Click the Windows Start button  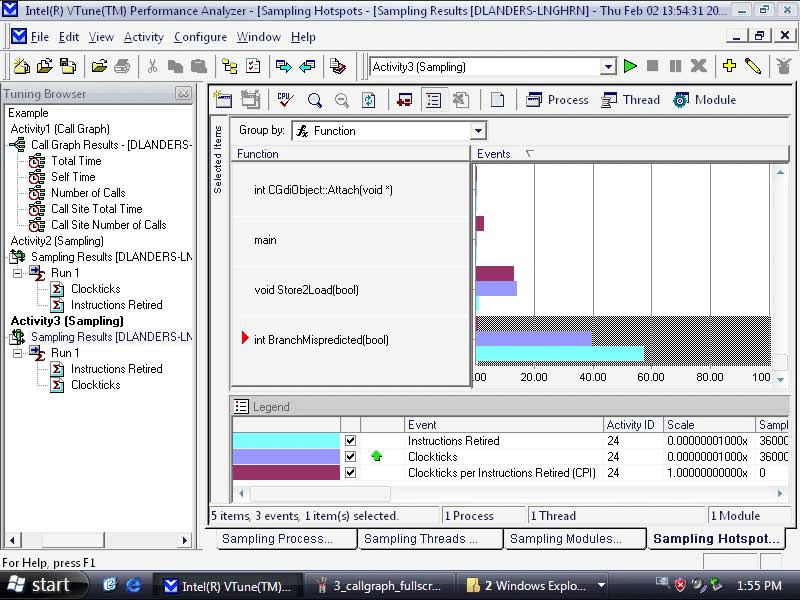pyautogui.click(x=42, y=585)
